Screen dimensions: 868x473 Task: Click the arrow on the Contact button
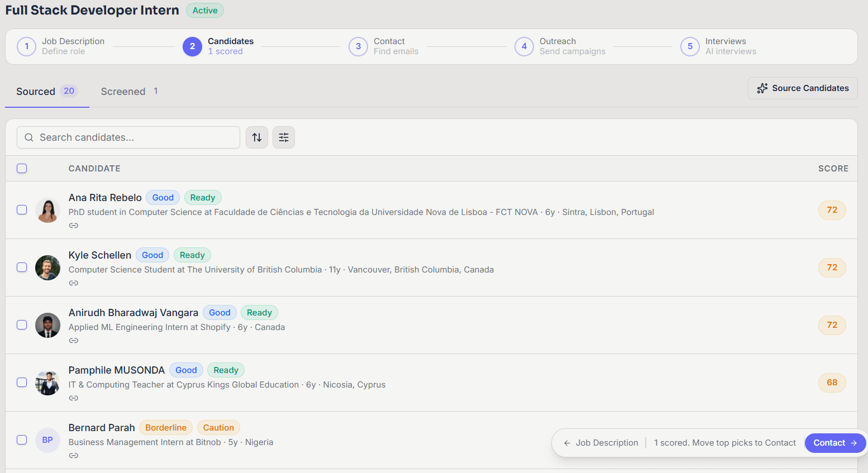tap(854, 443)
